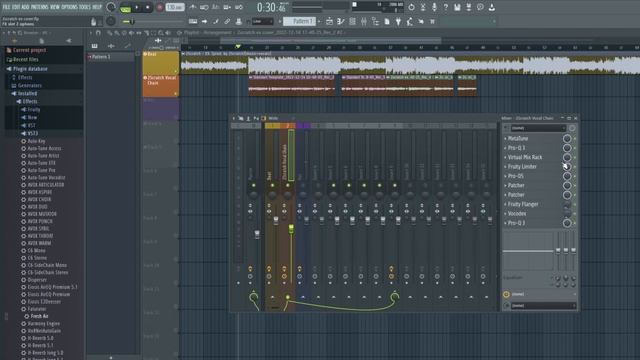
Task: Mute the 2Scratch Vocal Chain mixer track
Action: point(288,185)
